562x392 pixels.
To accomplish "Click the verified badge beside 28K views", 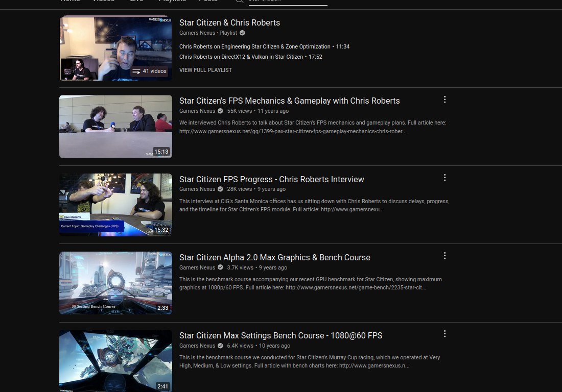I will click(x=220, y=189).
